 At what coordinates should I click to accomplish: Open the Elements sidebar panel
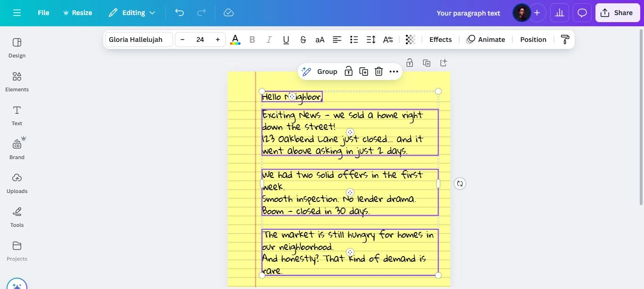(17, 82)
